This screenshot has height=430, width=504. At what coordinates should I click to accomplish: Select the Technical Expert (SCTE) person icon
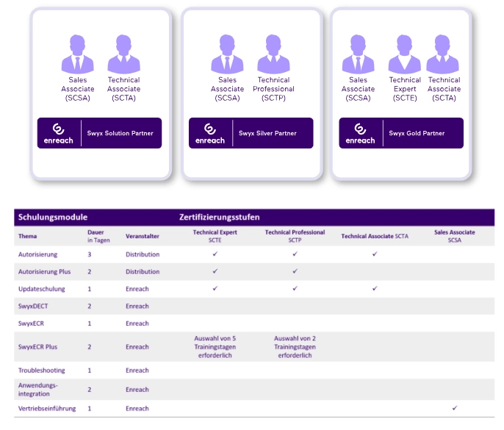[x=405, y=54]
